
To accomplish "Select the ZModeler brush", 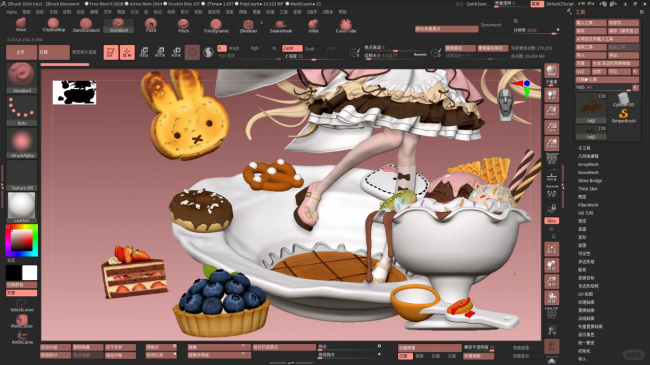I will coord(248,26).
